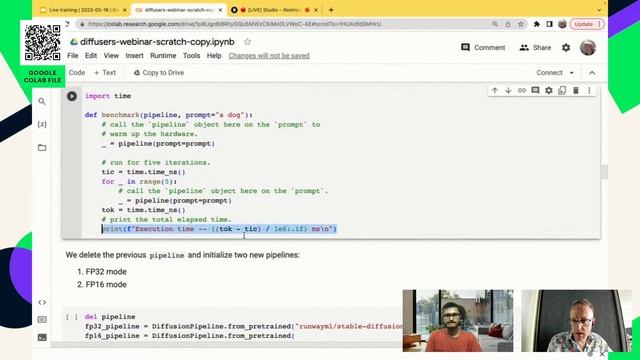Open more cell actions menu
The width and height of the screenshot is (640, 360).
[589, 91]
